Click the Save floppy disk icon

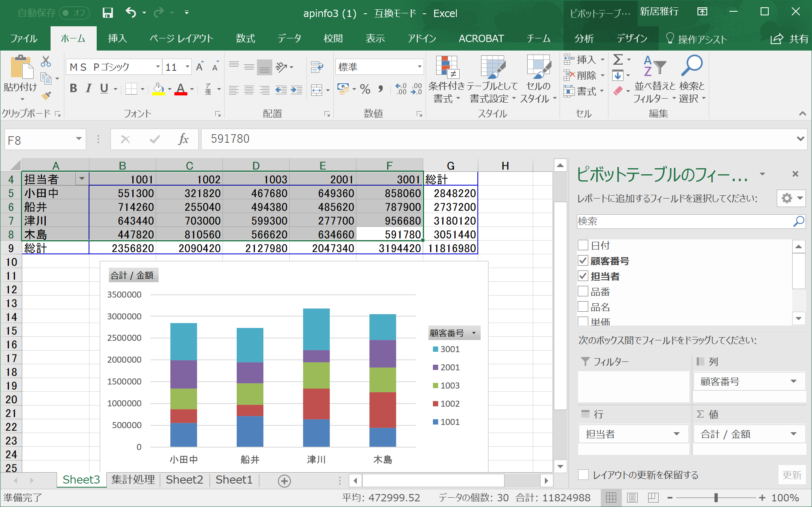point(108,13)
